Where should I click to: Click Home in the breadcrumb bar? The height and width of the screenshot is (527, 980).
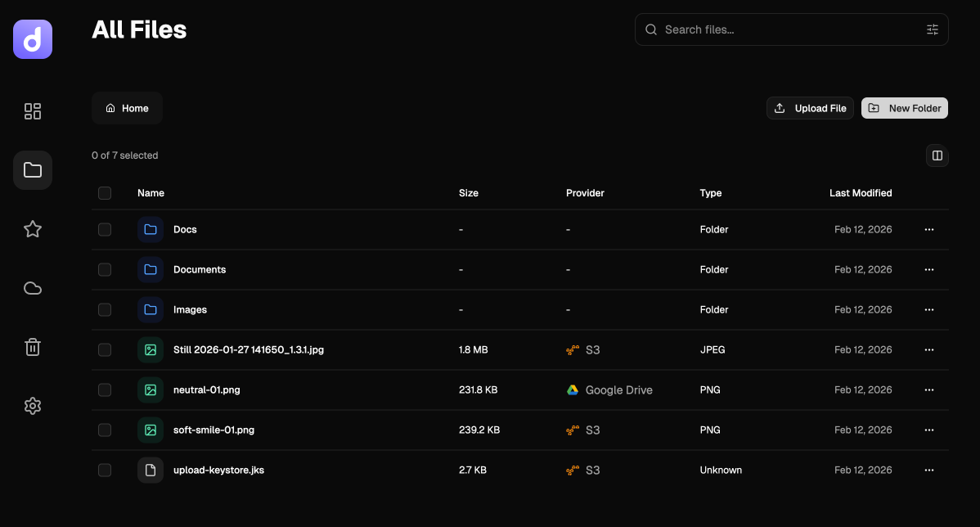click(127, 107)
